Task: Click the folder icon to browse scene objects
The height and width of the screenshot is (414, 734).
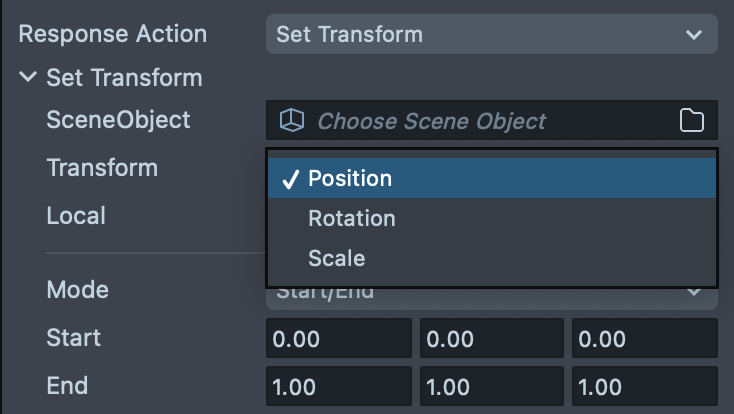Action: (691, 121)
